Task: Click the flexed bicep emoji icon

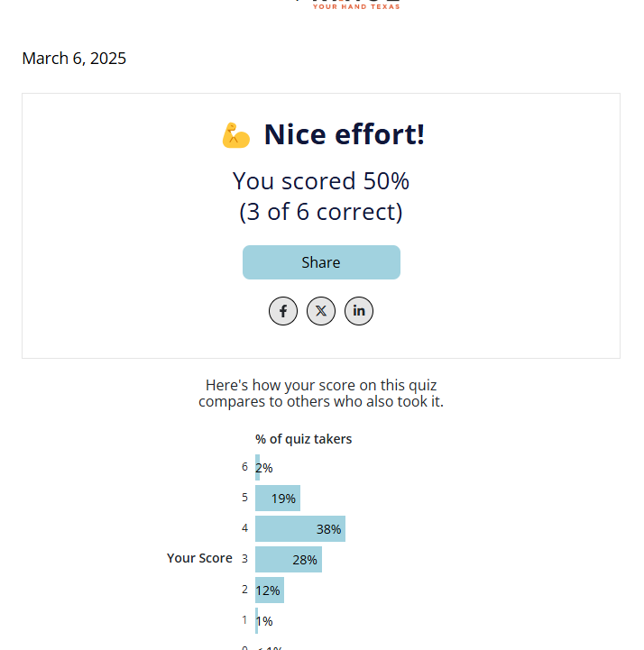Action: click(x=235, y=135)
